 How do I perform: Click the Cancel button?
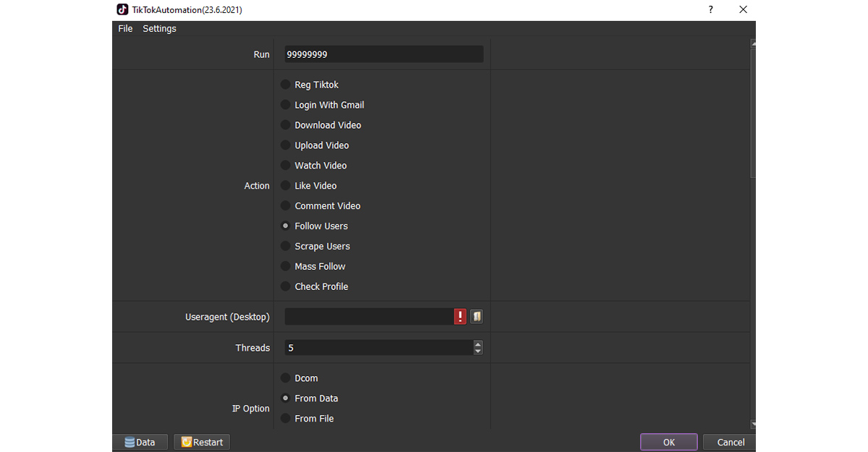(x=731, y=442)
